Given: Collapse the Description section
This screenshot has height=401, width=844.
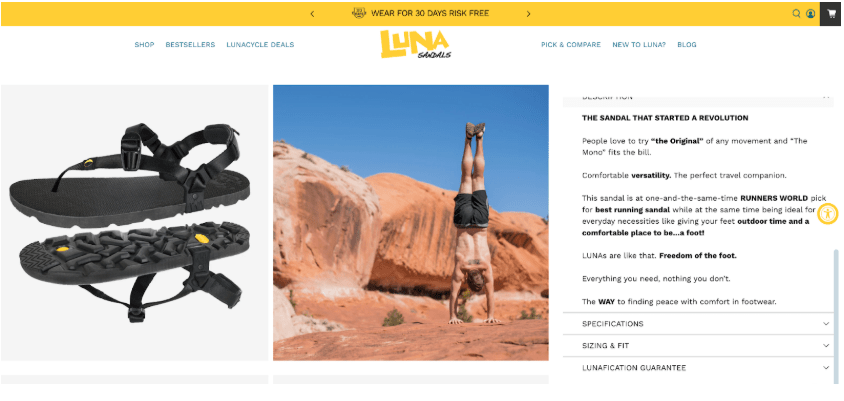Looking at the screenshot, I should 698,97.
